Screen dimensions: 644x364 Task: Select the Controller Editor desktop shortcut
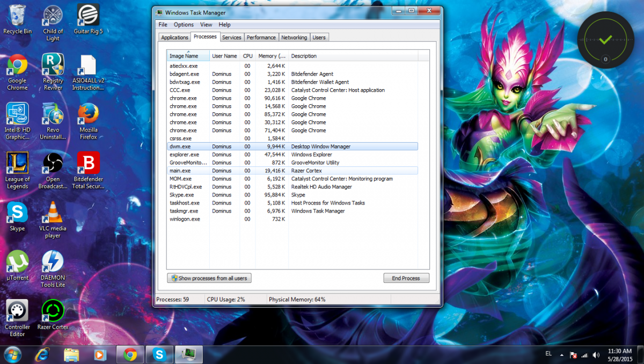pyautogui.click(x=17, y=319)
